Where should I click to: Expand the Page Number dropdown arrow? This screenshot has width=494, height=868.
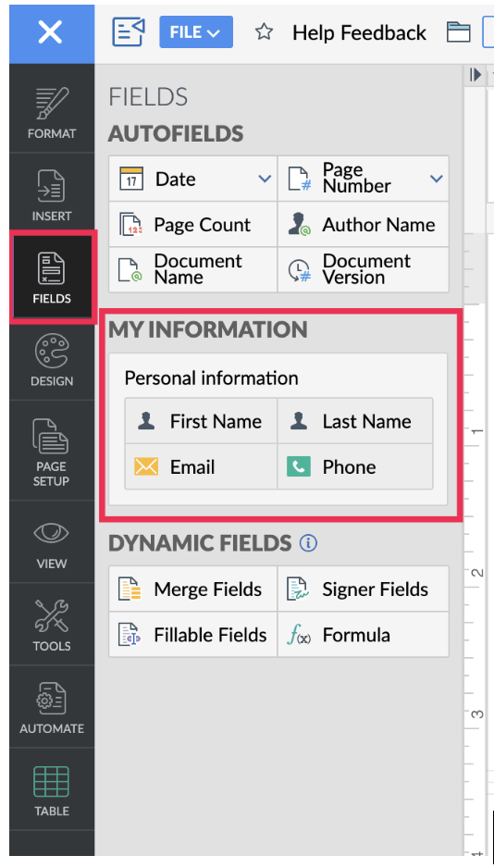(x=437, y=179)
